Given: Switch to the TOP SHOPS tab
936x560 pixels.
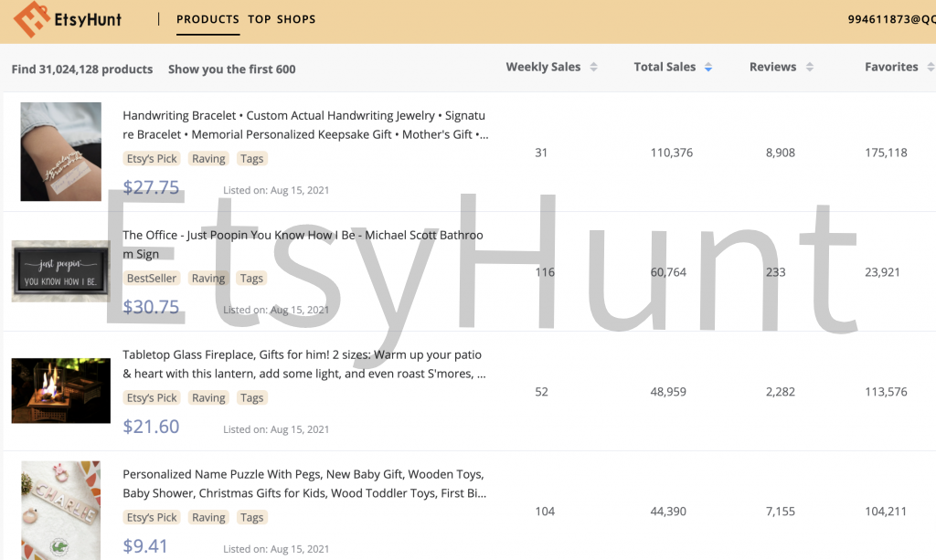Looking at the screenshot, I should point(282,19).
